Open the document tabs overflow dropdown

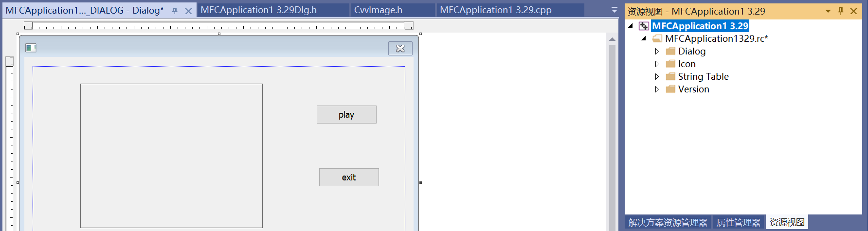point(614,10)
